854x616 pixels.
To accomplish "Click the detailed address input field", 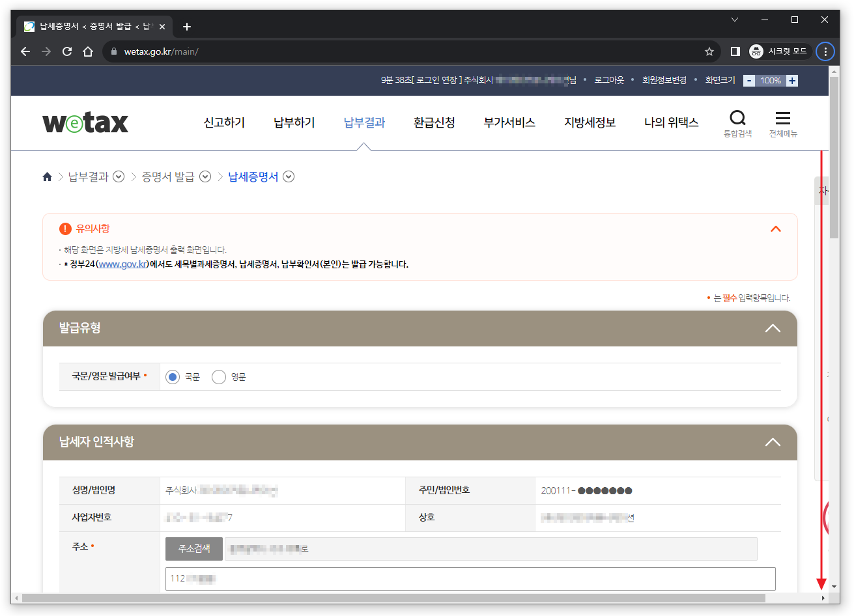I will coord(470,579).
